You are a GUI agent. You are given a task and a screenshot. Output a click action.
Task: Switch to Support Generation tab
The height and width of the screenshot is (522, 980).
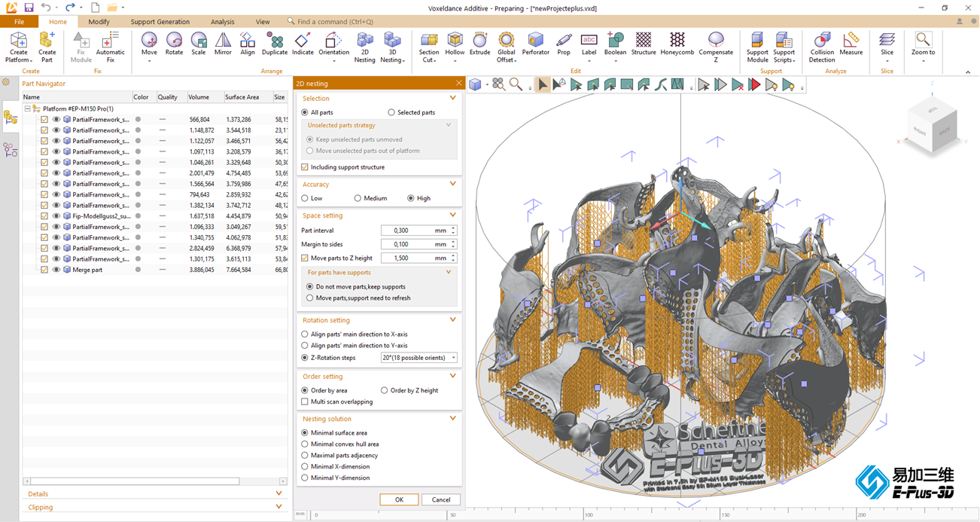coord(160,22)
